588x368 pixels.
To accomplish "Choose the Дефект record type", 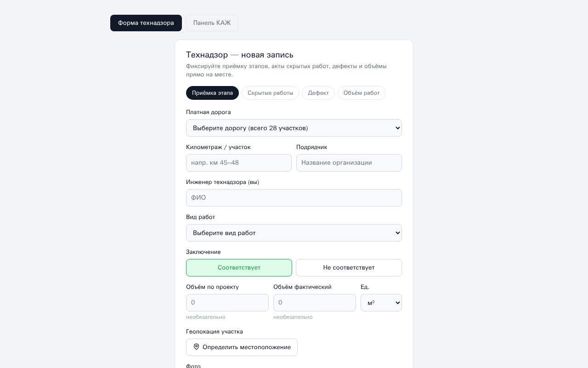I will (x=318, y=93).
